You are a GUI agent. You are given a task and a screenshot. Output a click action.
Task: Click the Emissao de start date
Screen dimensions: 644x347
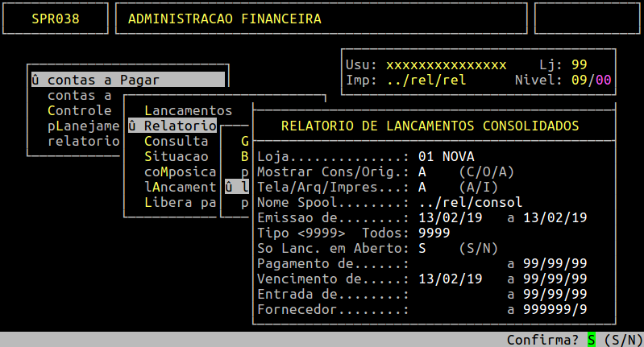click(451, 217)
